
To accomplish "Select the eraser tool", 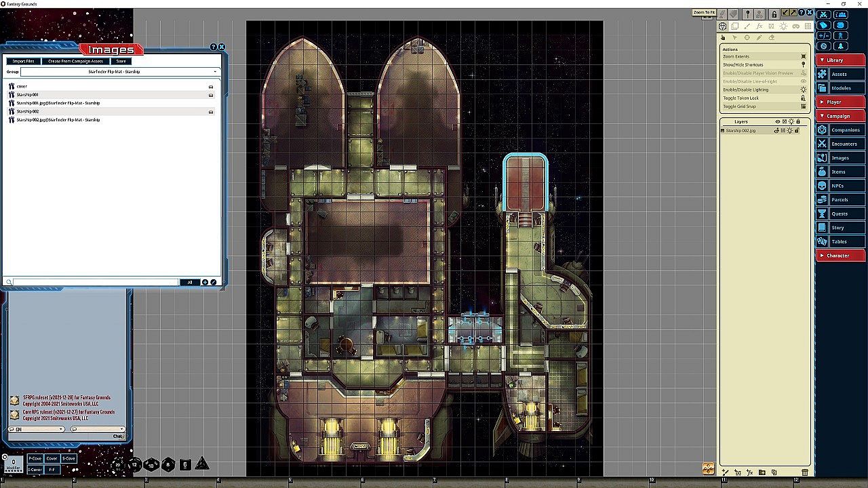I will coord(771,37).
